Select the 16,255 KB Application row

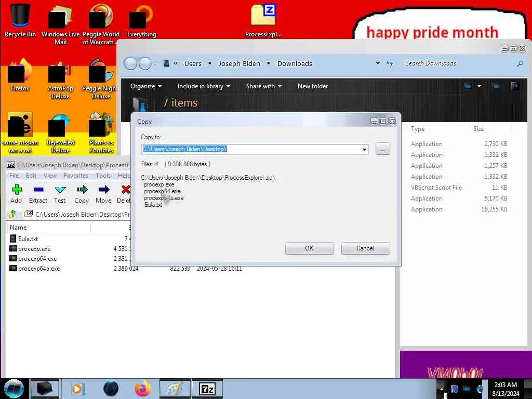click(459, 209)
